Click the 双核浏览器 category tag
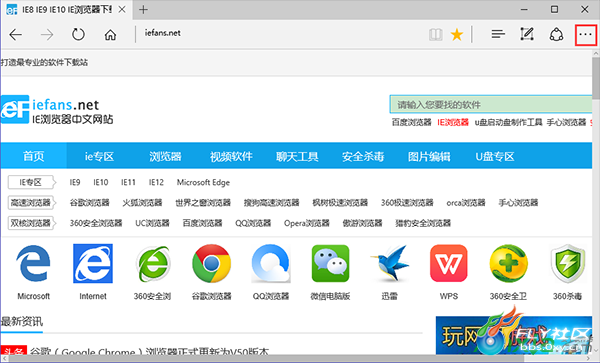The width and height of the screenshot is (600, 363). 31,223
